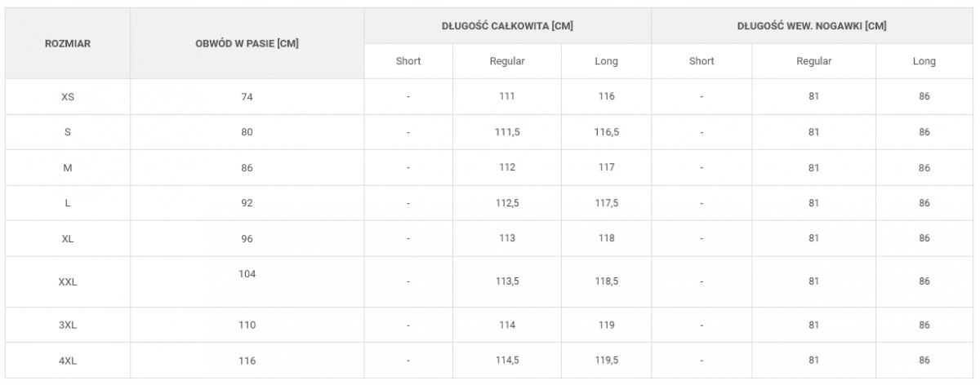Click Regular subheader under DŁUGOŚĆ CAŁKOWITA
This screenshot has width=980, height=385.
(x=507, y=61)
